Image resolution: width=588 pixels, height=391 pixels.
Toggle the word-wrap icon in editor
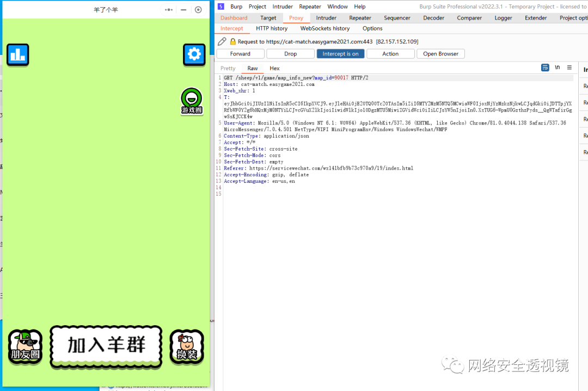(545, 67)
